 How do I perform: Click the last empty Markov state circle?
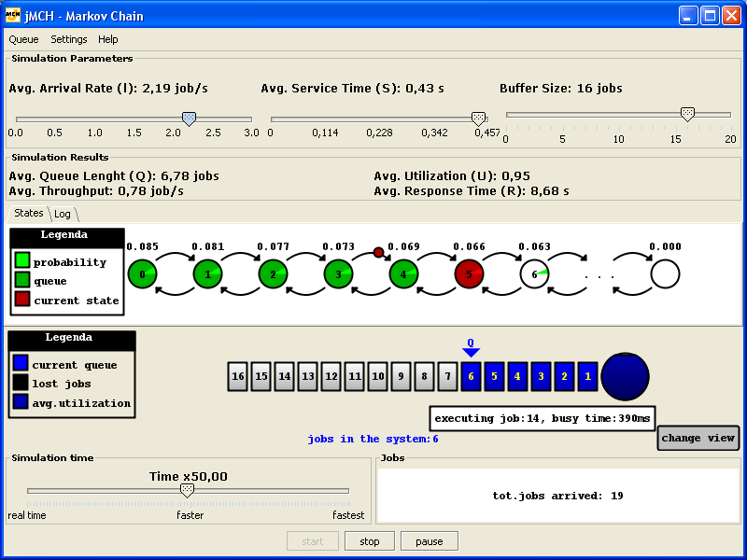point(665,274)
